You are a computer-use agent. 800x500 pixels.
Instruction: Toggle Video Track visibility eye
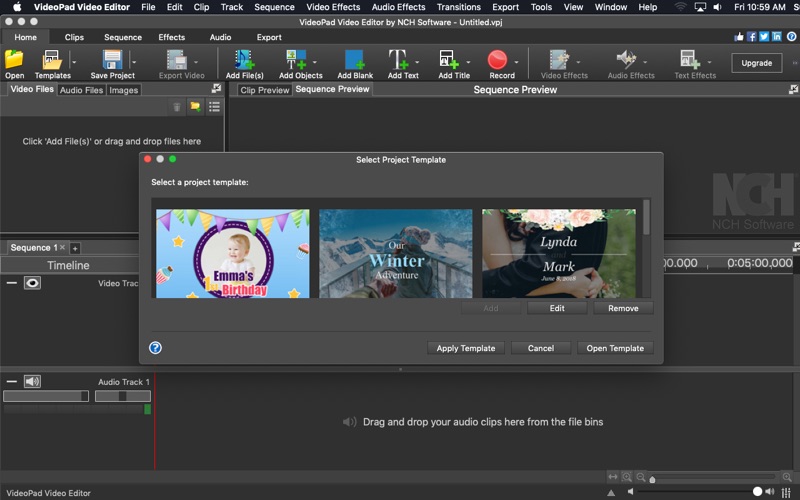pyautogui.click(x=32, y=283)
